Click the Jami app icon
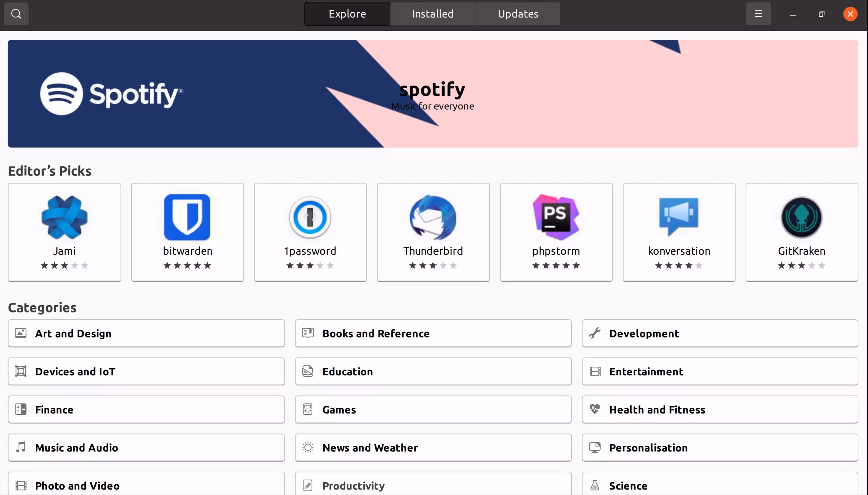This screenshot has width=868, height=495. tap(64, 217)
